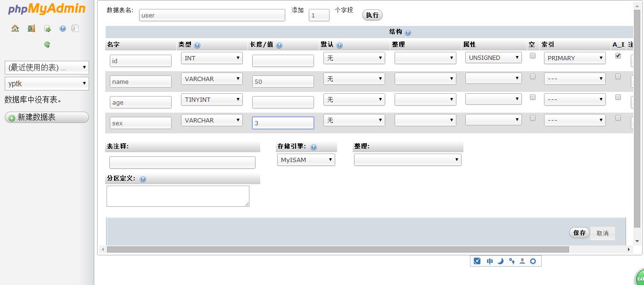Viewport: 644px width, 285px height.
Task: Toggle Chinese 中 input mode icon
Action: 490,261
